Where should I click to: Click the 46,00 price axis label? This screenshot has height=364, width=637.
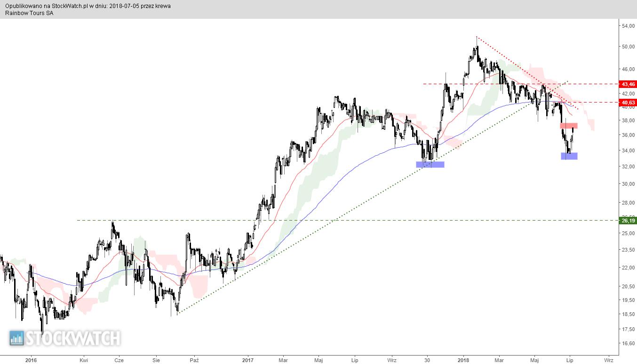tap(629, 69)
